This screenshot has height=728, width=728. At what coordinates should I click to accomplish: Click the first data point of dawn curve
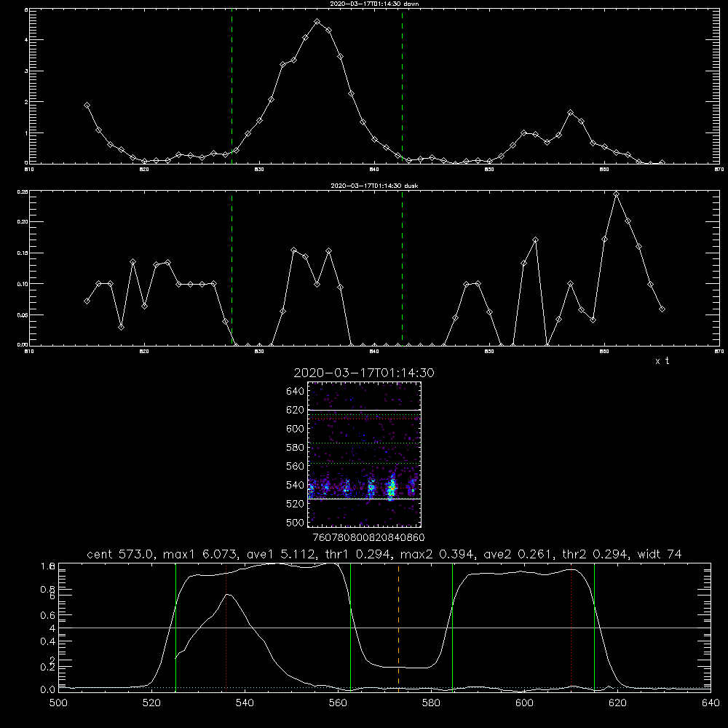click(87, 106)
